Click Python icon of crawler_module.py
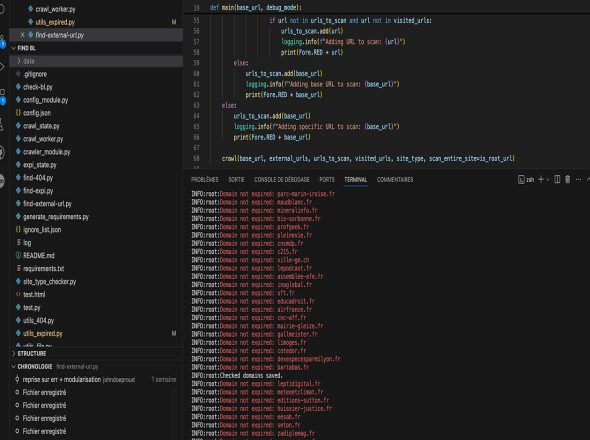This screenshot has width=590, height=440. pyautogui.click(x=18, y=152)
